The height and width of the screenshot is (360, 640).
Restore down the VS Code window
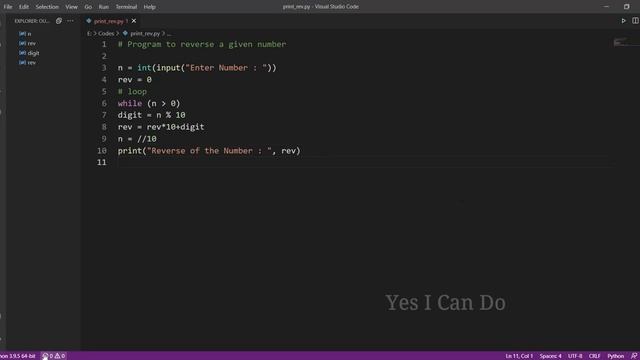(x=627, y=7)
